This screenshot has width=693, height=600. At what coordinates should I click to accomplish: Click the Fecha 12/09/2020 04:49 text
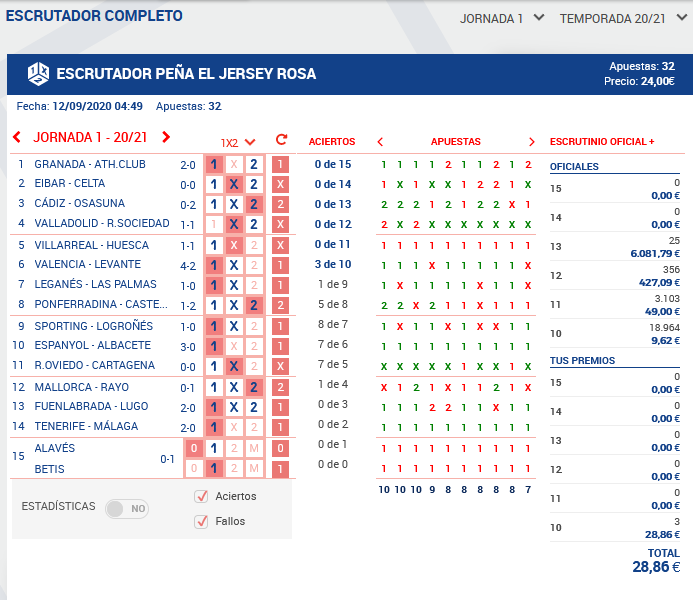coord(80,106)
